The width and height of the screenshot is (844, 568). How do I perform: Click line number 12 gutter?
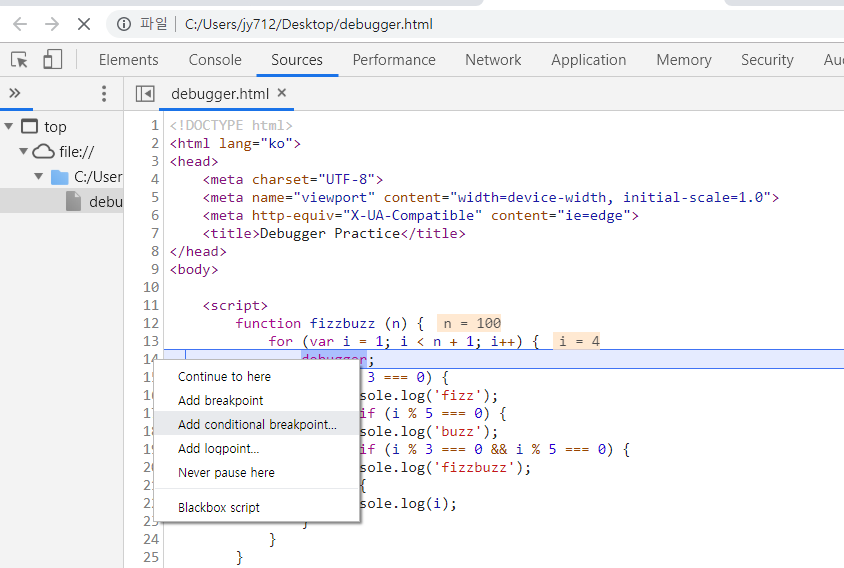pos(151,323)
